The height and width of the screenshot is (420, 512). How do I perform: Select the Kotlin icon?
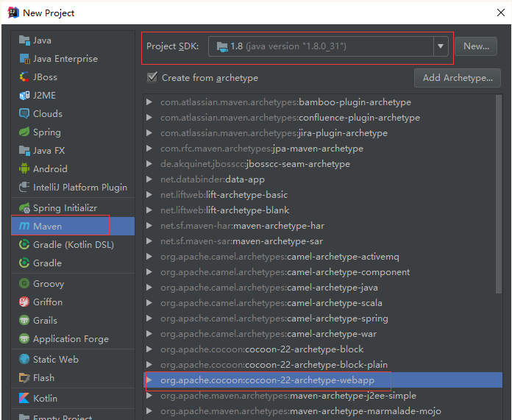point(24,398)
